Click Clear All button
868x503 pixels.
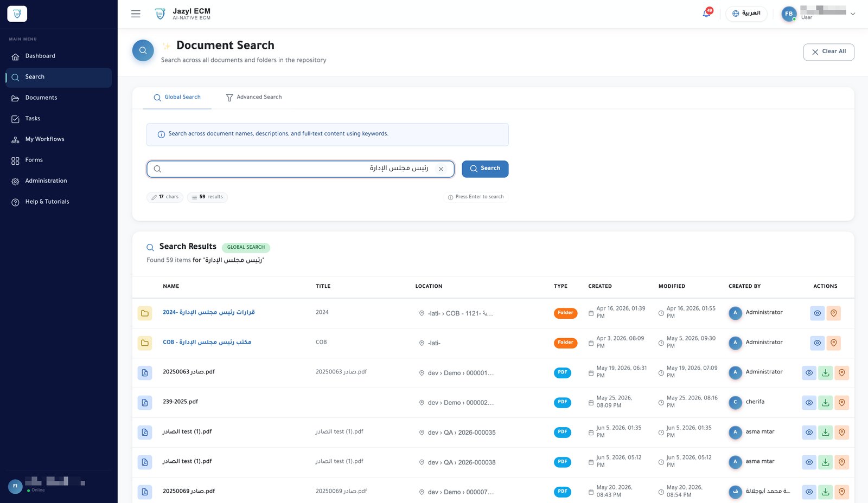click(x=828, y=52)
